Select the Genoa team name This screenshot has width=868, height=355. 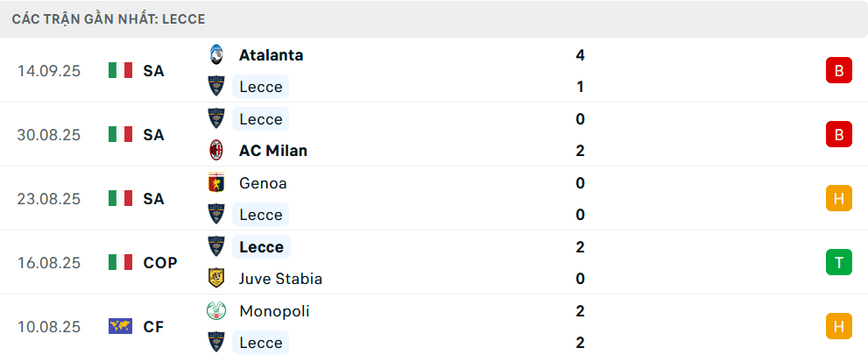coord(263,183)
